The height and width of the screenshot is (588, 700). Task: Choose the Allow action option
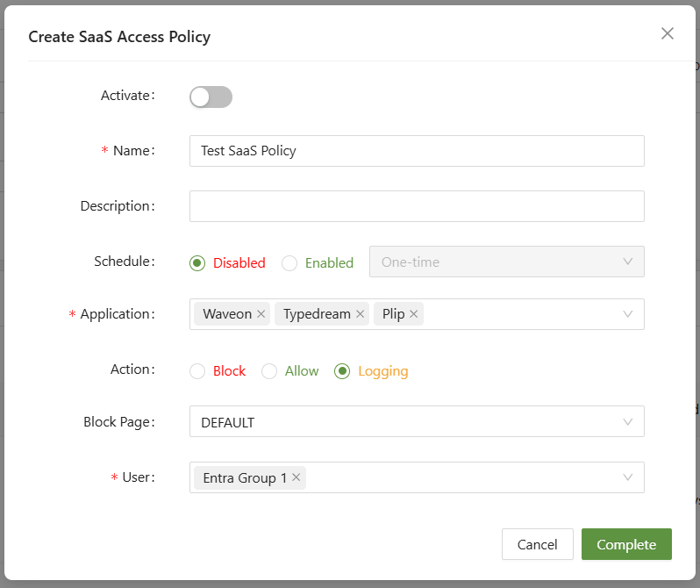tap(269, 371)
